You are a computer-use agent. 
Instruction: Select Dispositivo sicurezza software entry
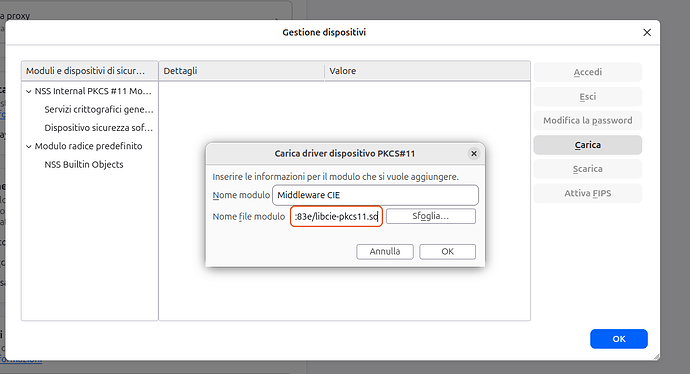coord(90,128)
